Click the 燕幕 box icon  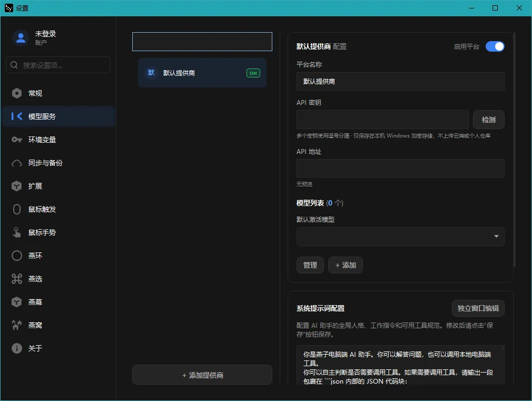coord(17,302)
